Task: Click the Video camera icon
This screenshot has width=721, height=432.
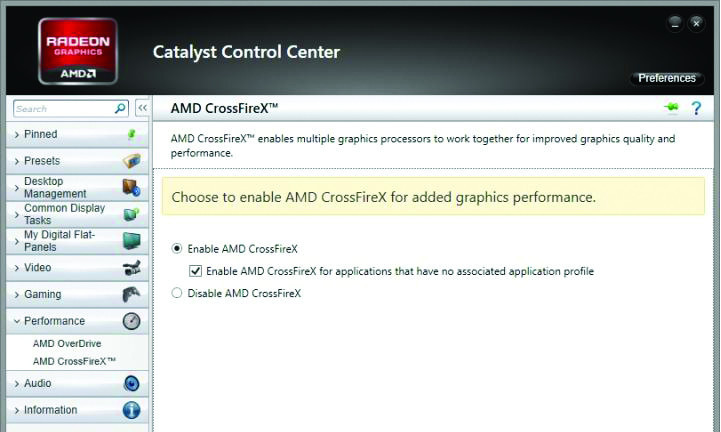Action: coord(131,268)
